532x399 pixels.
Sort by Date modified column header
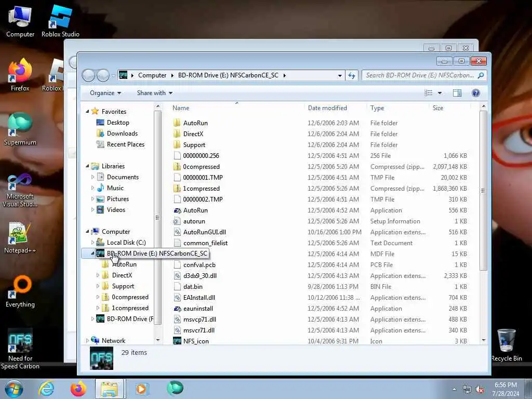[327, 108]
